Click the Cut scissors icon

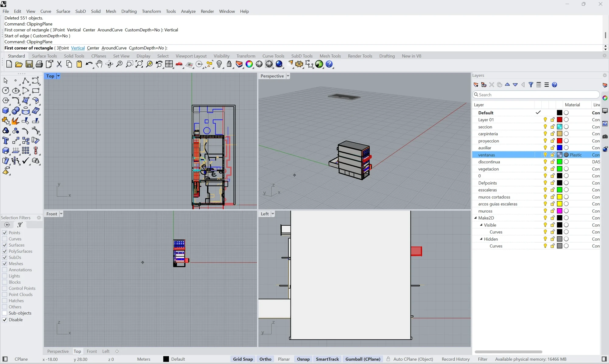[x=59, y=64]
